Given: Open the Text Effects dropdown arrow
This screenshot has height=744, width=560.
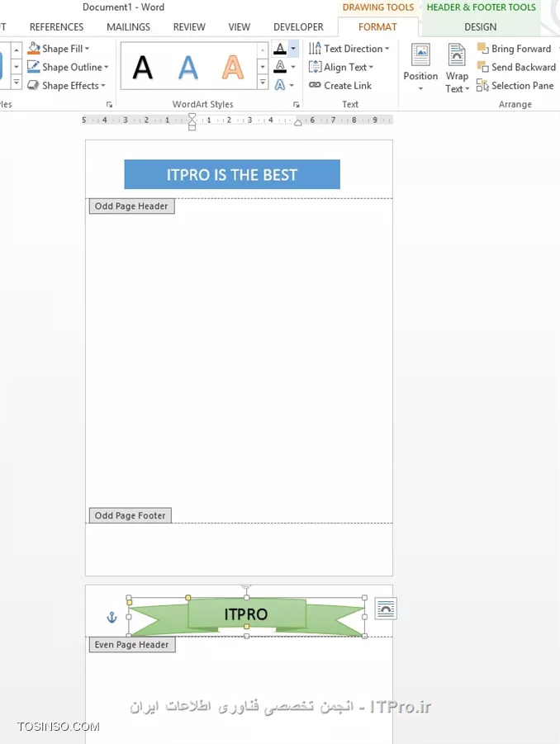Looking at the screenshot, I should click(292, 85).
